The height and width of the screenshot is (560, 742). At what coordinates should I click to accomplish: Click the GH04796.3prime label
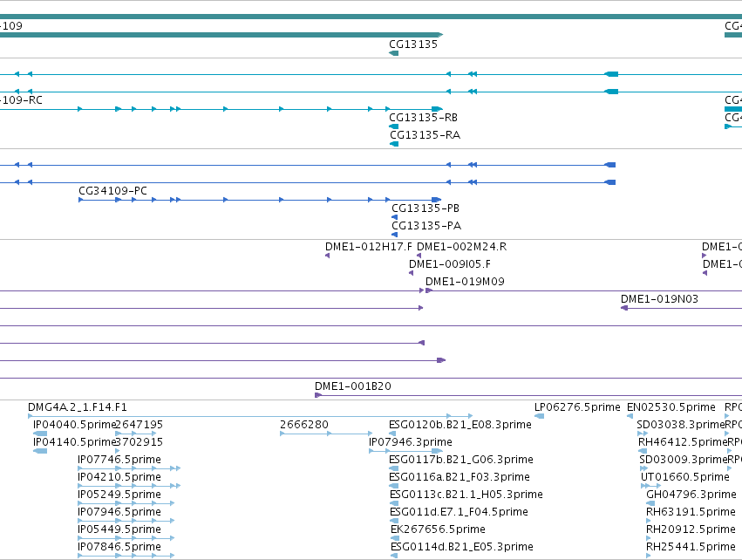coord(691,495)
